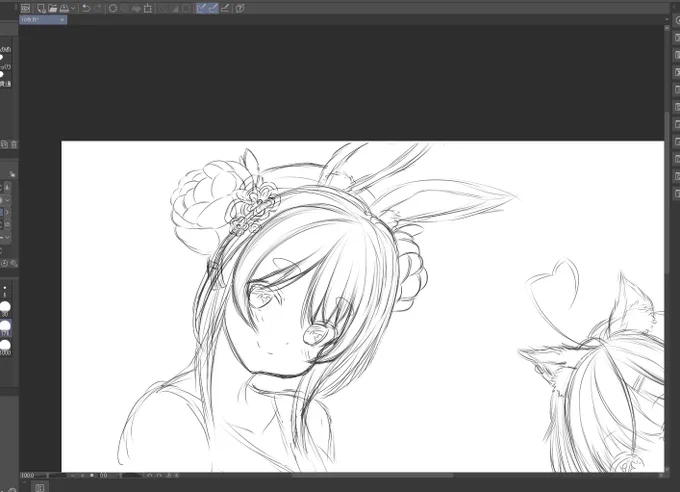Undo the last stroke
The width and height of the screenshot is (680, 492).
click(86, 8)
